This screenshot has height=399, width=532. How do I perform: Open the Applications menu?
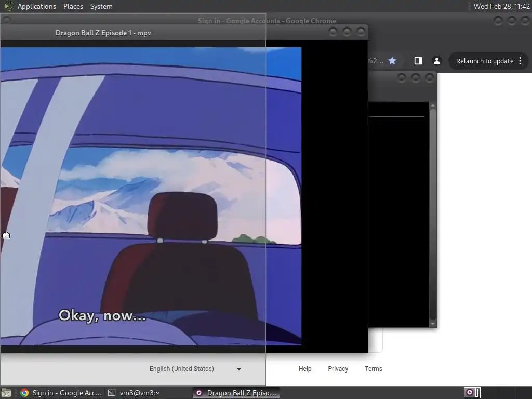[37, 6]
